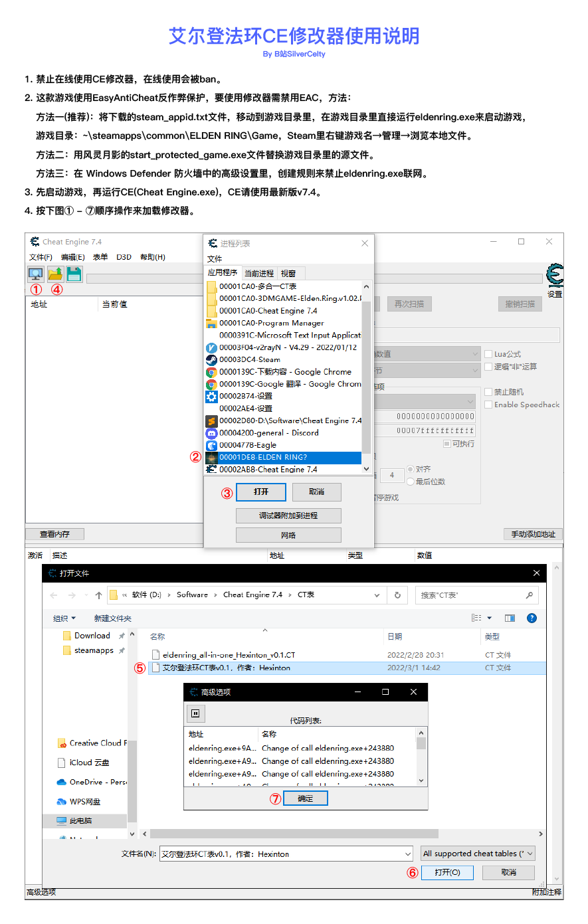This screenshot has width=588, height=924.
Task: Select 00002D80 Software\Cheat Engine 7.4 process
Action: coord(284,420)
